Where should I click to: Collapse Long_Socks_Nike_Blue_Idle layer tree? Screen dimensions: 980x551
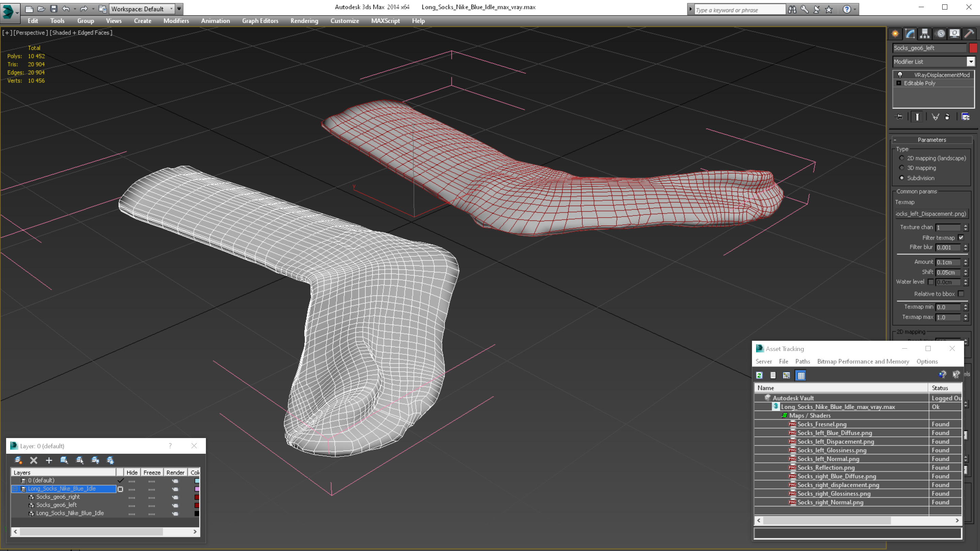15,489
